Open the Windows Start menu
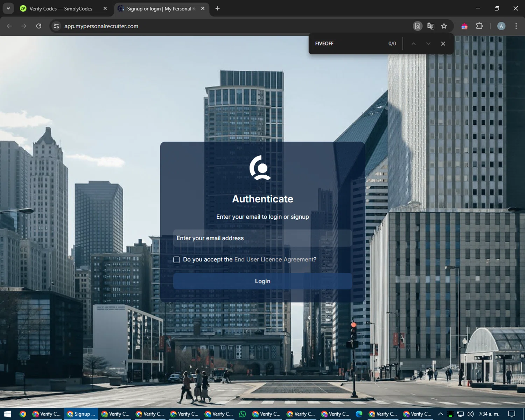Viewport: 525px width, 420px height. [x=7, y=414]
